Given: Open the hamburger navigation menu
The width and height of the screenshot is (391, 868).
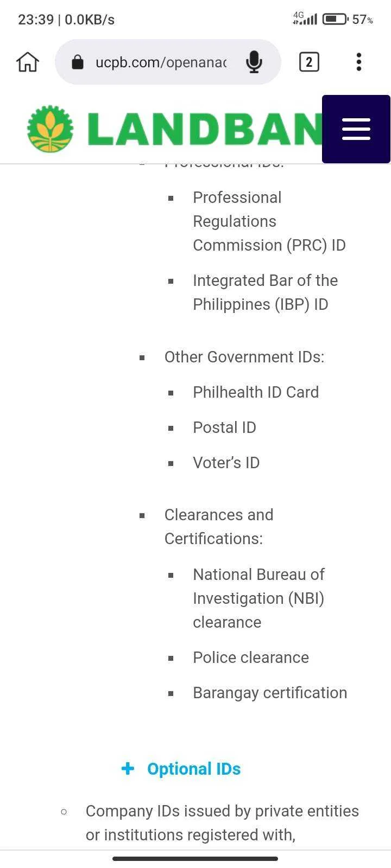Looking at the screenshot, I should (x=356, y=129).
